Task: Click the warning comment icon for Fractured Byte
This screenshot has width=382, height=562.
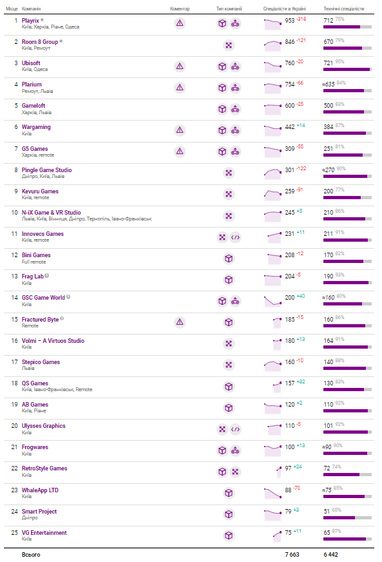Action: click(180, 322)
